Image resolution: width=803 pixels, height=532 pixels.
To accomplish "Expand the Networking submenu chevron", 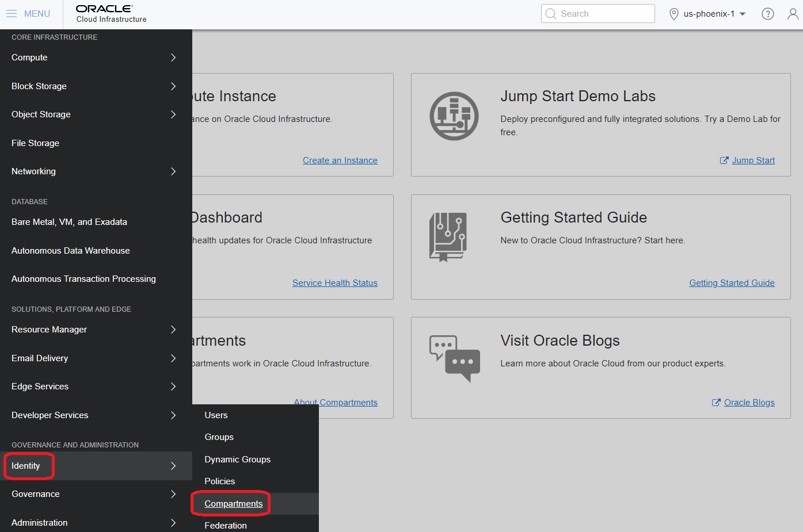I will click(x=173, y=171).
